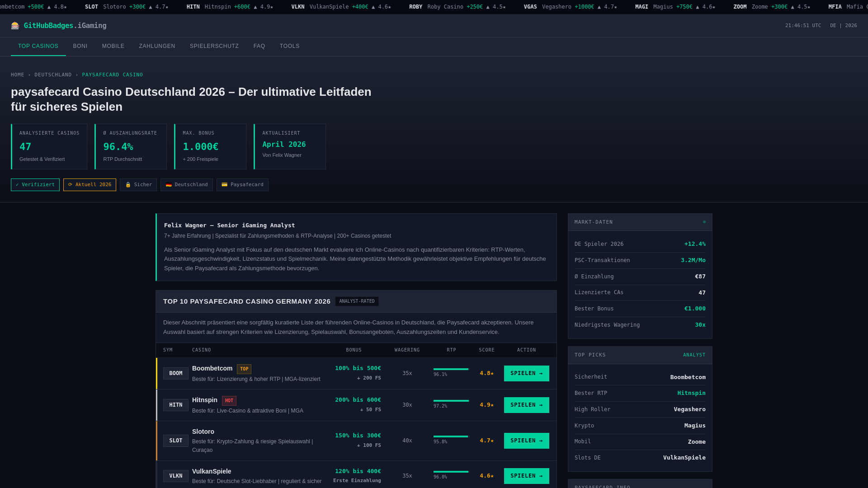Click the slot machine logo icon

click(15, 26)
